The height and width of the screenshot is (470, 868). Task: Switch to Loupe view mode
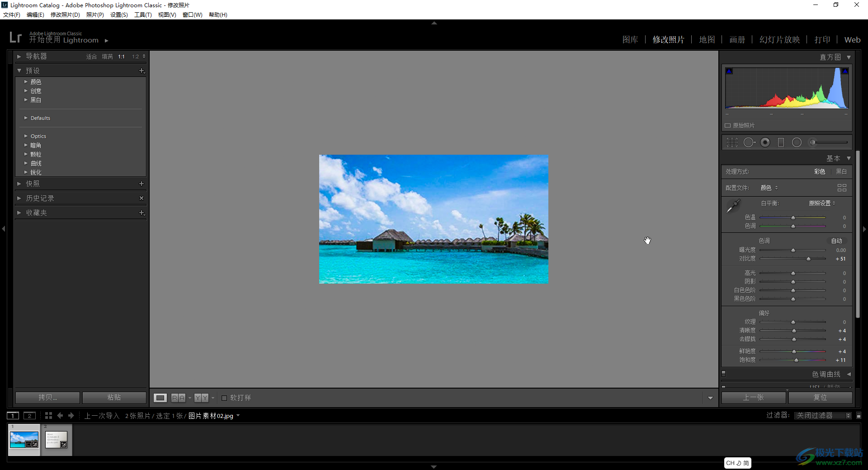[x=160, y=398]
